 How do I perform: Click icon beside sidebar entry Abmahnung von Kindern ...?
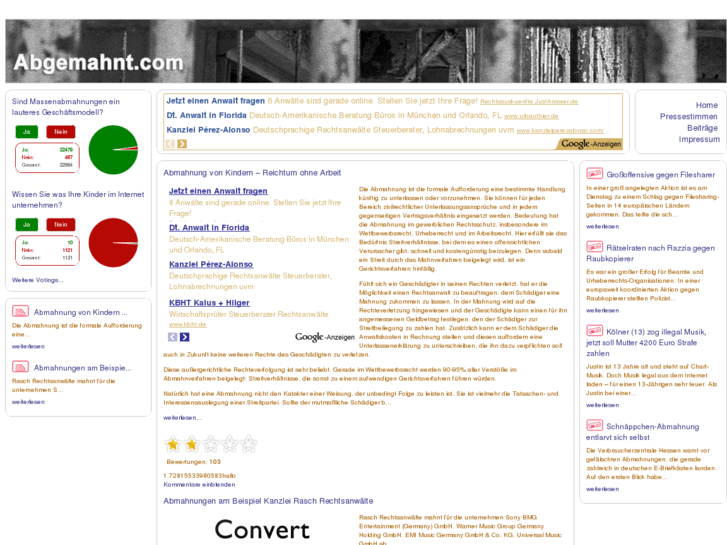(x=20, y=312)
